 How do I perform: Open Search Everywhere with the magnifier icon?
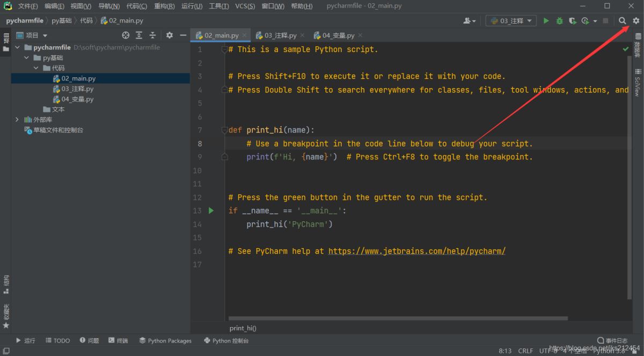coord(623,21)
